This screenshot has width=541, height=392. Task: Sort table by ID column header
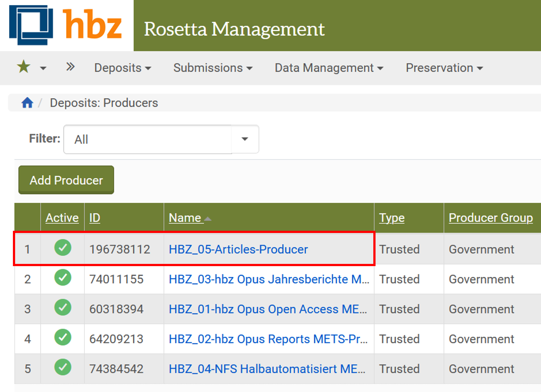coord(95,218)
